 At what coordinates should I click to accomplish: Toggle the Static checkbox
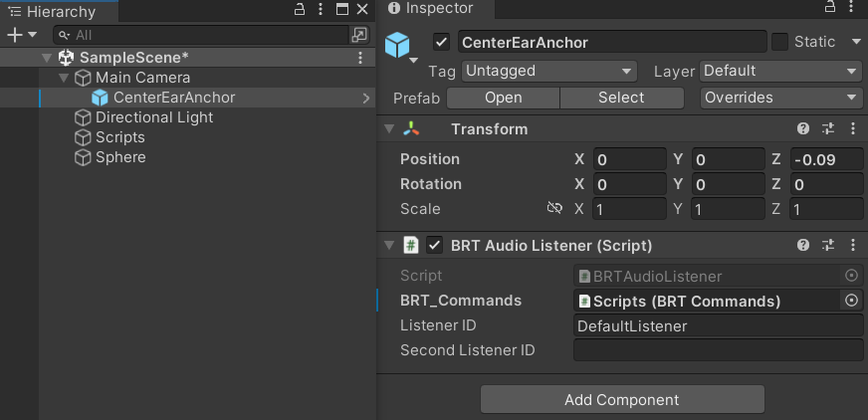click(779, 42)
